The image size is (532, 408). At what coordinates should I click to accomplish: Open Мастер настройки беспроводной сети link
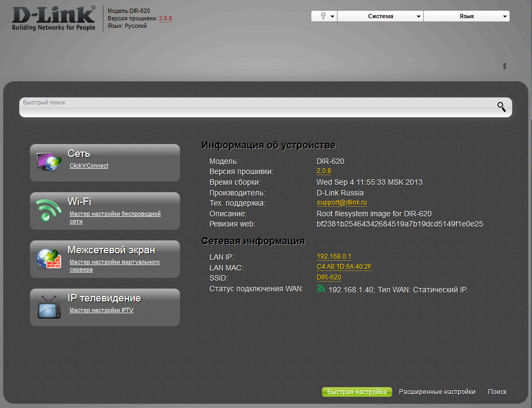click(115, 217)
